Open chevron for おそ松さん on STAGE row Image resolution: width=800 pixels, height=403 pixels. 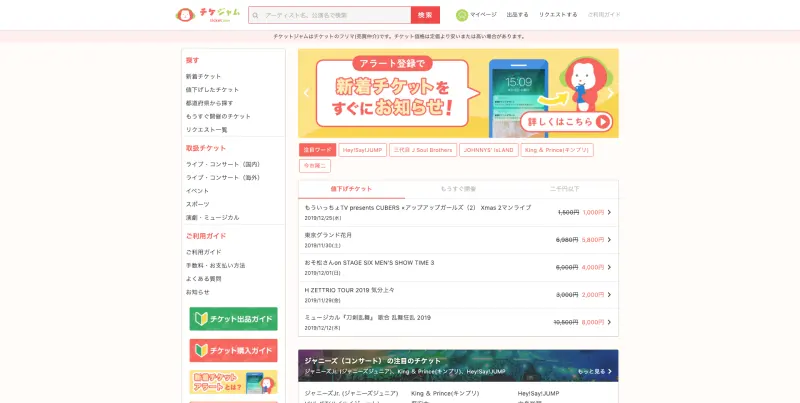[610, 267]
